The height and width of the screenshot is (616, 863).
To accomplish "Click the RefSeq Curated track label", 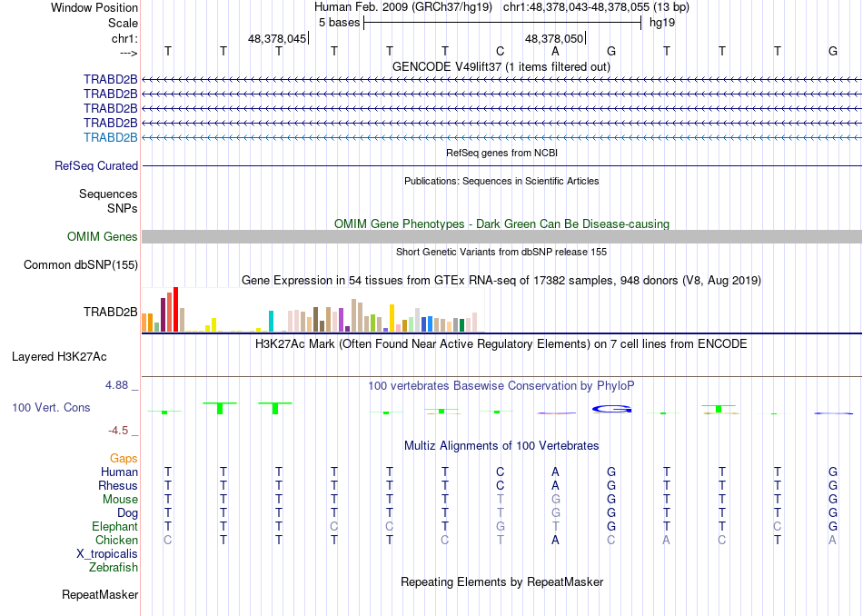I will coord(96,165).
